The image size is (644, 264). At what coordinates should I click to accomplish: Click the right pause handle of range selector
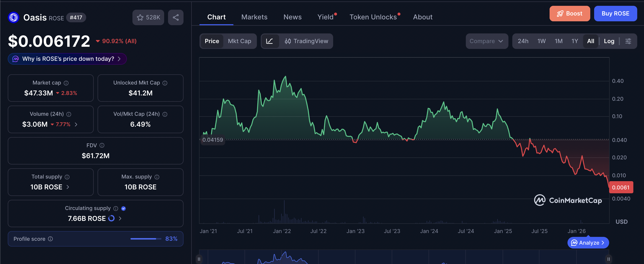point(608,259)
